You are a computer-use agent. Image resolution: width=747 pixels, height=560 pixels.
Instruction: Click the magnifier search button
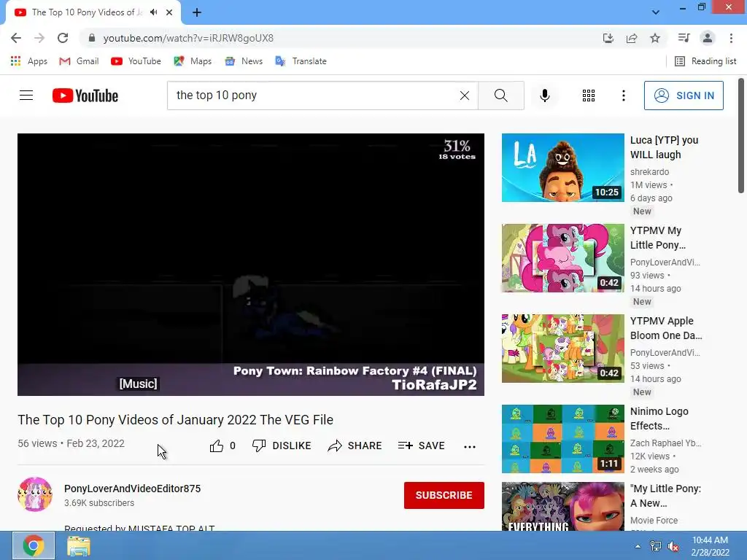500,96
